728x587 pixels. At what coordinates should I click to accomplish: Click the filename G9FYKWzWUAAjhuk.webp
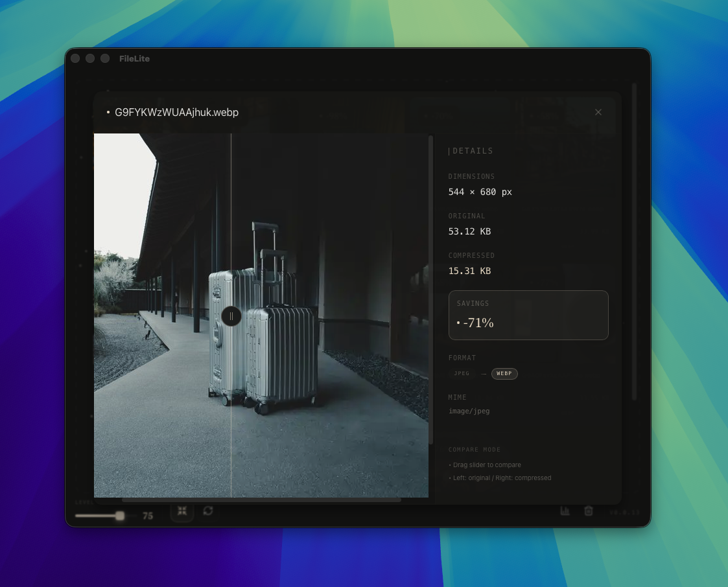point(176,112)
